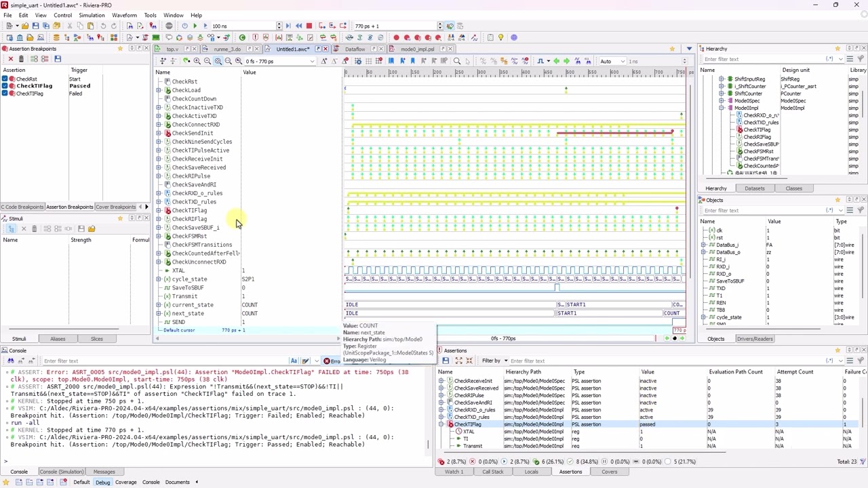Click the green next-event arrow in waveform toolbar
This screenshot has width=868, height=488.
[567, 61]
